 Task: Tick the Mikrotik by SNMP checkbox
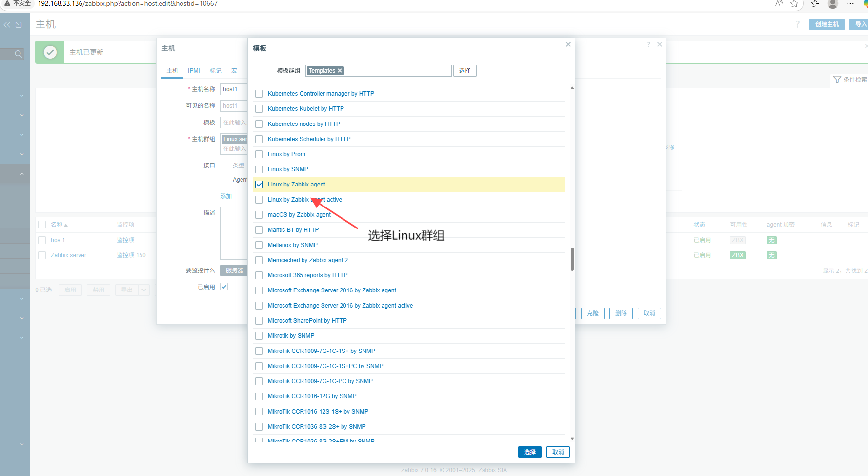coord(259,336)
